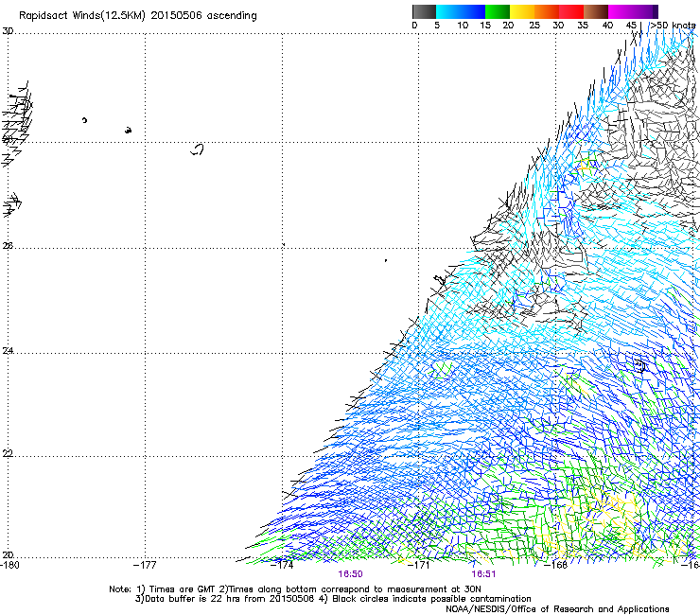Click the '-174' longitude axis label

[x=282, y=565]
